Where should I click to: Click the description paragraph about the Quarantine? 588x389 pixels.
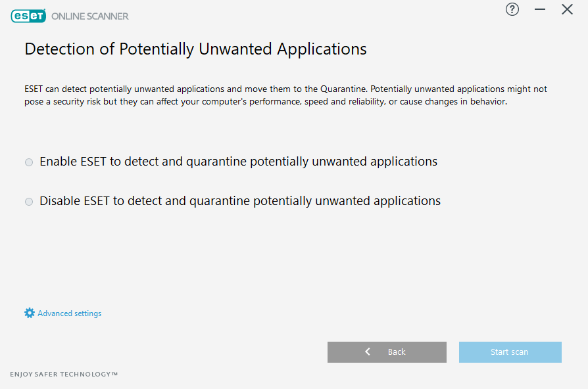coord(285,95)
